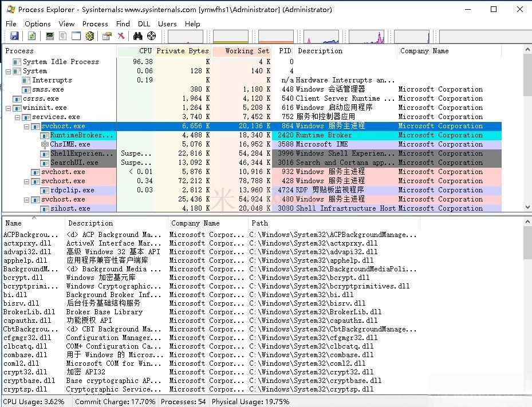This screenshot has width=532, height=407.
Task: Open the View menu
Action: [x=66, y=23]
